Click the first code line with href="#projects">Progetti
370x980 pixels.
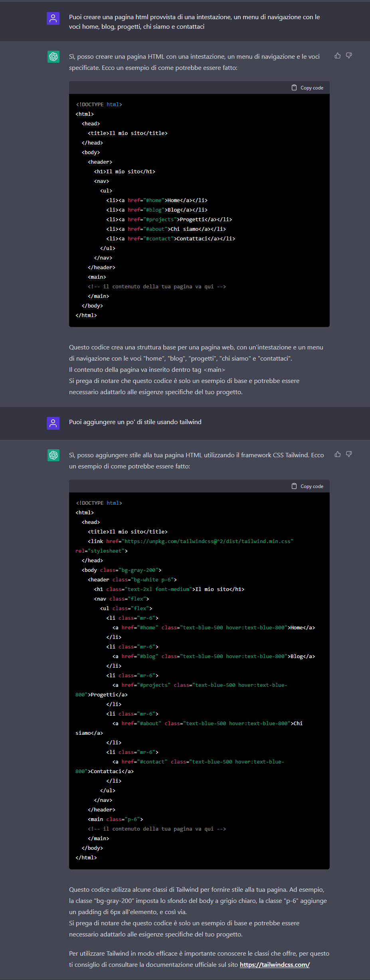[x=169, y=219]
